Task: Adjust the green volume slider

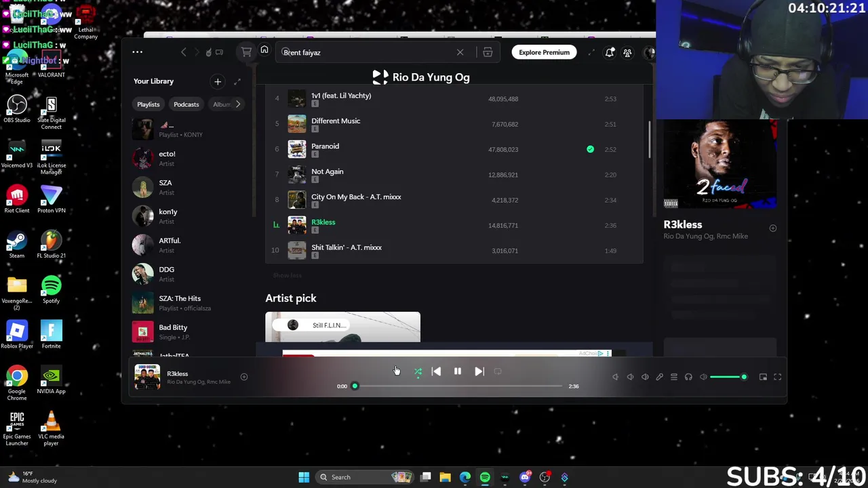Action: pos(728,378)
